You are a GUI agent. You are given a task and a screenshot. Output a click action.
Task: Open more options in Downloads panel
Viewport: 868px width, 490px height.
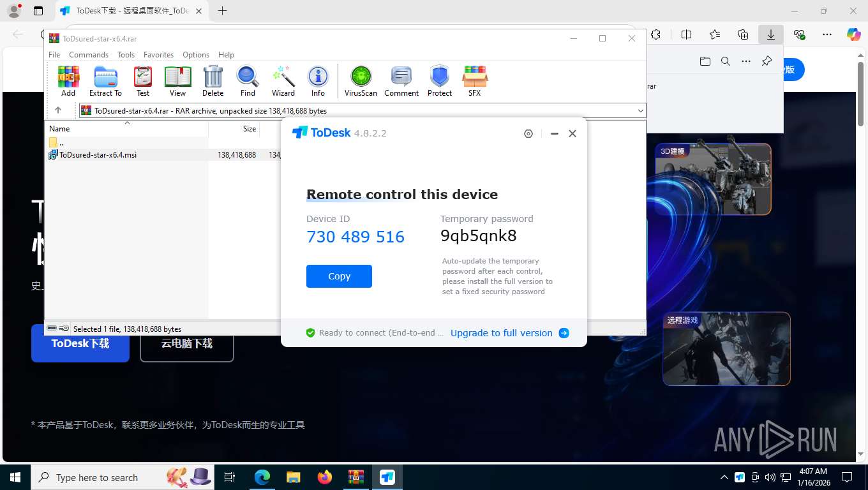point(746,61)
